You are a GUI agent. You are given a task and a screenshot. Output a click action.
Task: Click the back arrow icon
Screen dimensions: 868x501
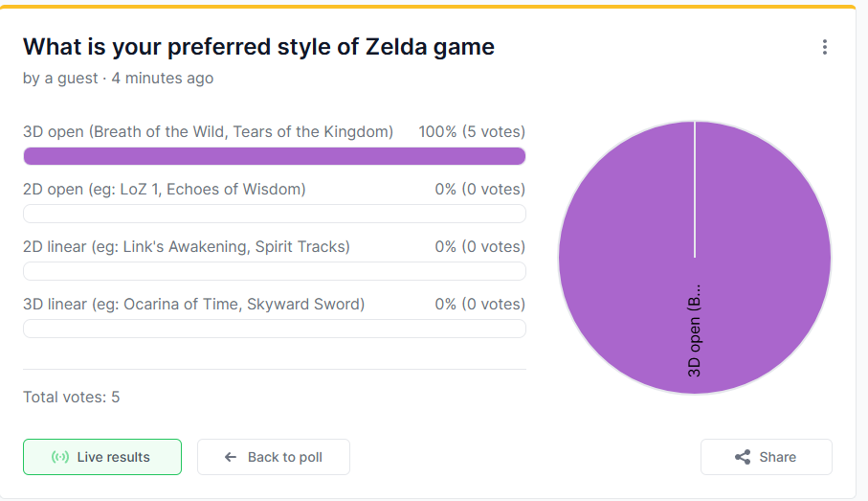pyautogui.click(x=231, y=457)
